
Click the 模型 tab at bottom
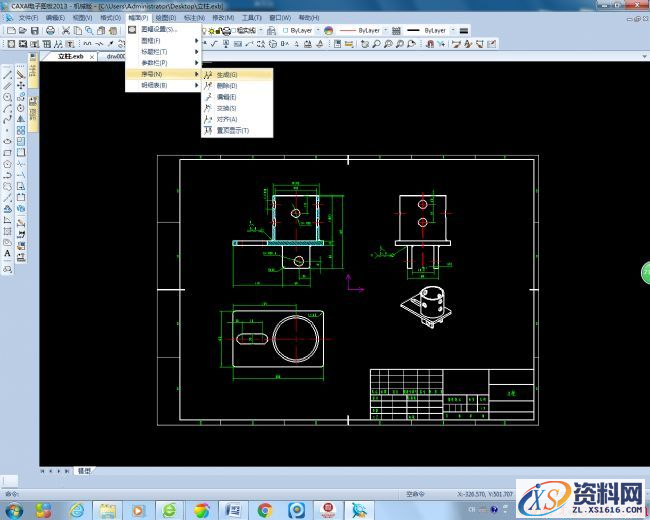coord(83,470)
